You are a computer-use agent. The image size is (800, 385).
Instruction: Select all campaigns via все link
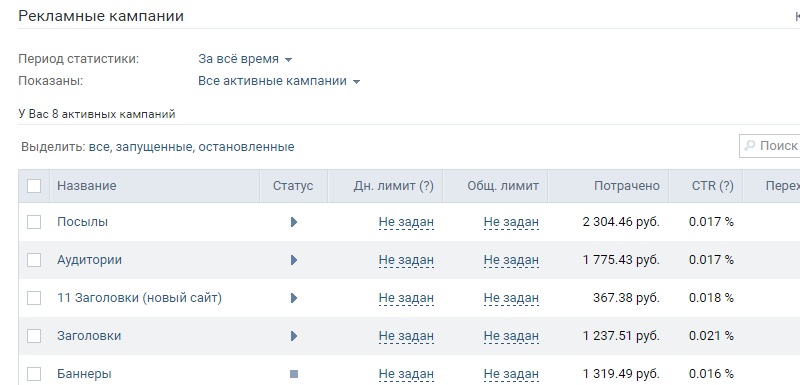[99, 147]
